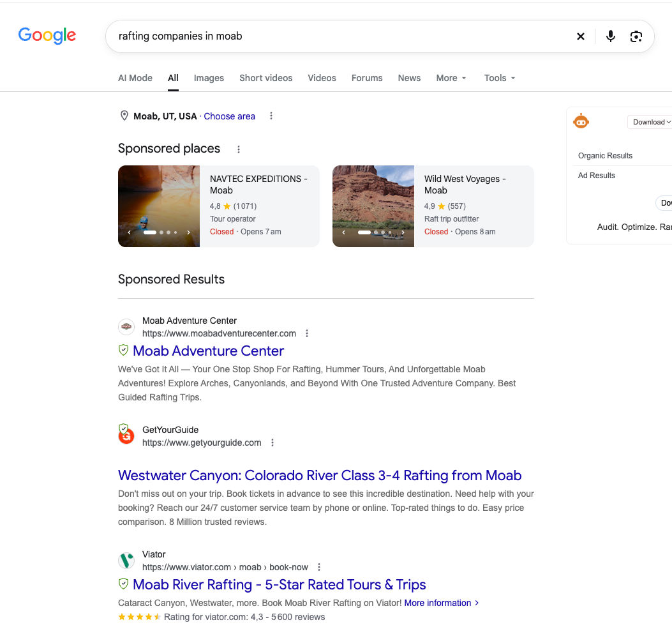Open the Moab Adventure Center ad title link
The width and height of the screenshot is (672, 636).
208,351
